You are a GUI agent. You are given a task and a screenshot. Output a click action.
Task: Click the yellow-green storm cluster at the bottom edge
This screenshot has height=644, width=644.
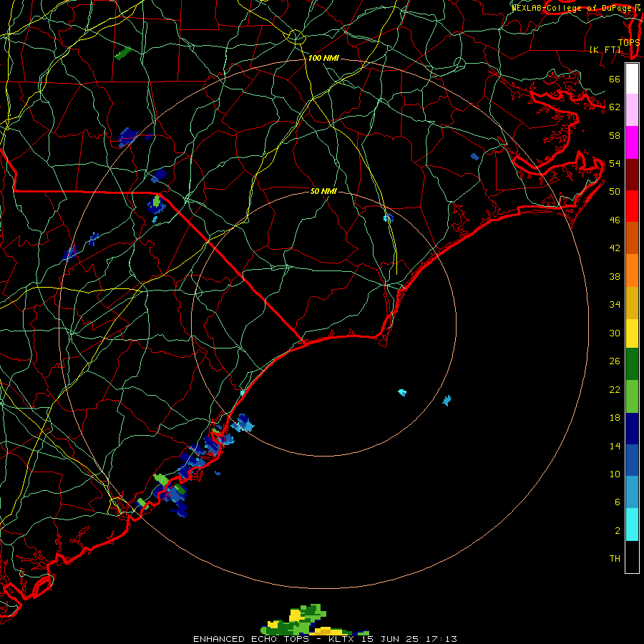(x=314, y=620)
